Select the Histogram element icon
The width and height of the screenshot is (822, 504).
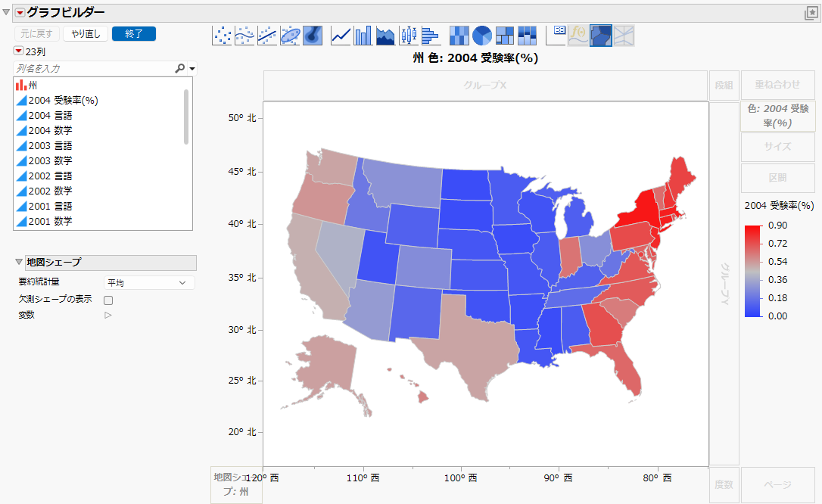(431, 36)
